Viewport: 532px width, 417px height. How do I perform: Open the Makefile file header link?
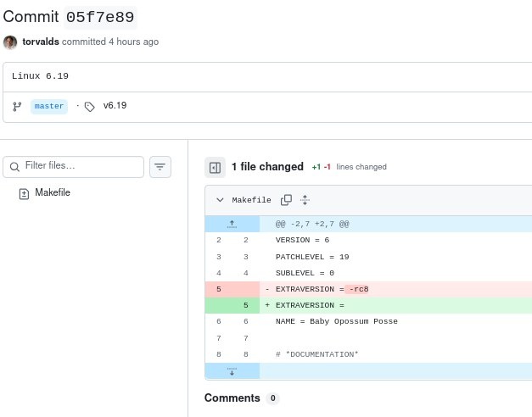coord(251,200)
